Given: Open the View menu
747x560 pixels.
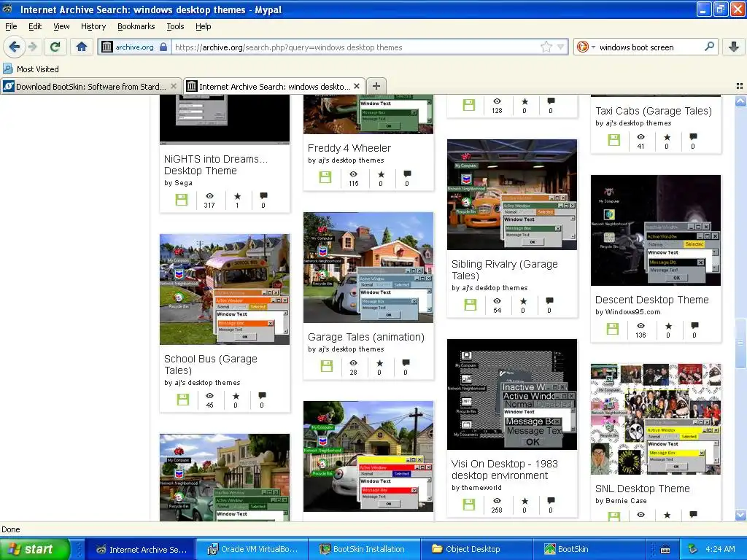Looking at the screenshot, I should pos(61,27).
